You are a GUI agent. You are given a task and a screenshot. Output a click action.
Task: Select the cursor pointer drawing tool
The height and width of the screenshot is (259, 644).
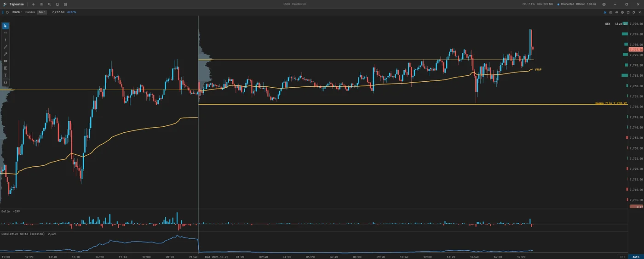pyautogui.click(x=6, y=26)
